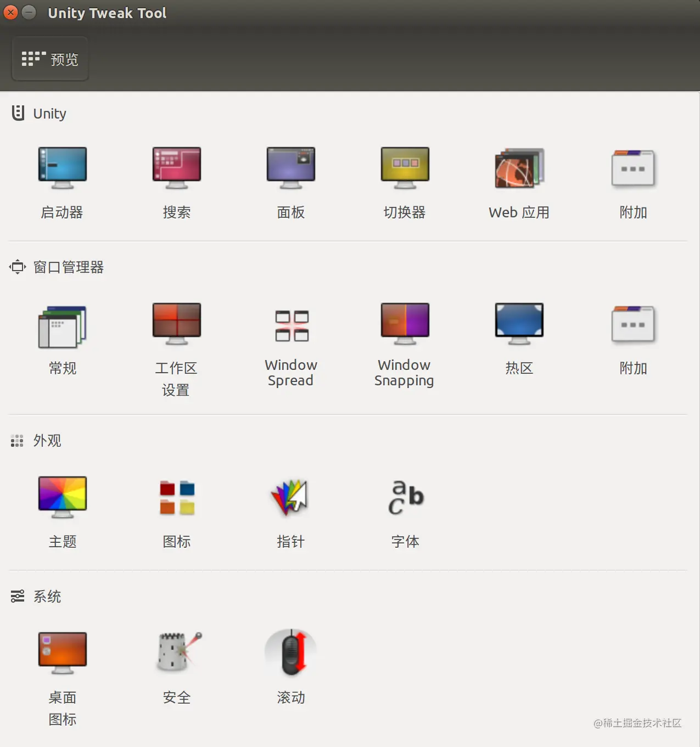Screen dimensions: 700x747
Task: Open the 搜索 search settings icon
Action: tap(176, 168)
